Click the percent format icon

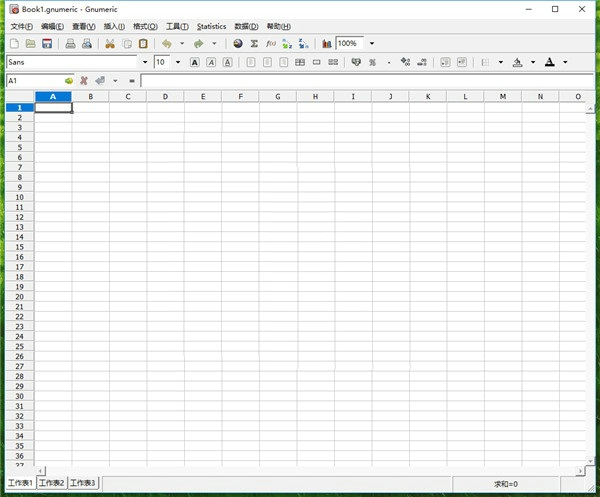pos(372,62)
